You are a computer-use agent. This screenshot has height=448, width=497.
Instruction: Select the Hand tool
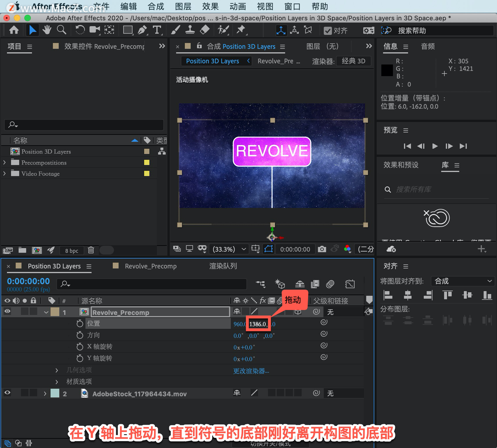pos(47,30)
